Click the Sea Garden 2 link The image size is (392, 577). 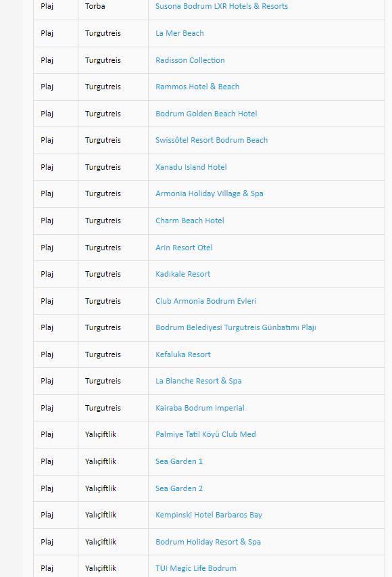(x=178, y=488)
